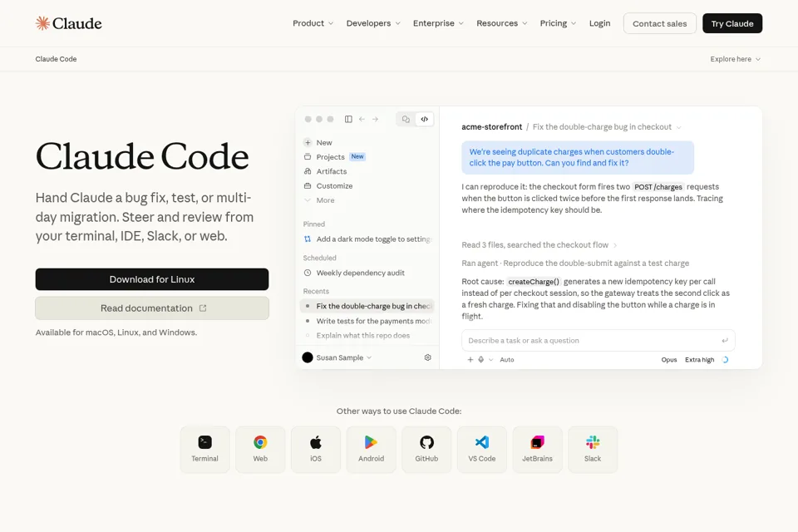Image resolution: width=798 pixels, height=532 pixels.
Task: Expand the Pricing menu
Action: [x=558, y=23]
